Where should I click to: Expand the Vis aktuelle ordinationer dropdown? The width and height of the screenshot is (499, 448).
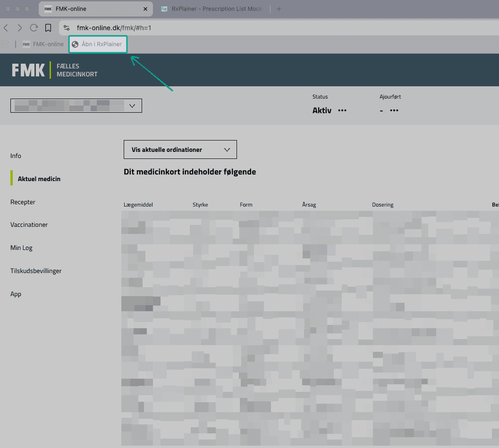click(x=180, y=149)
